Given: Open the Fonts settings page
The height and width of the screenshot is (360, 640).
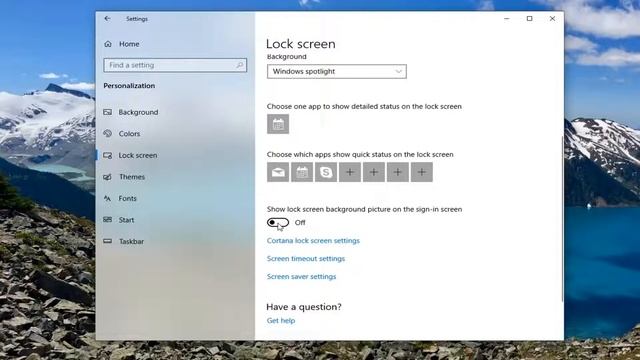Looking at the screenshot, I should 127,198.
